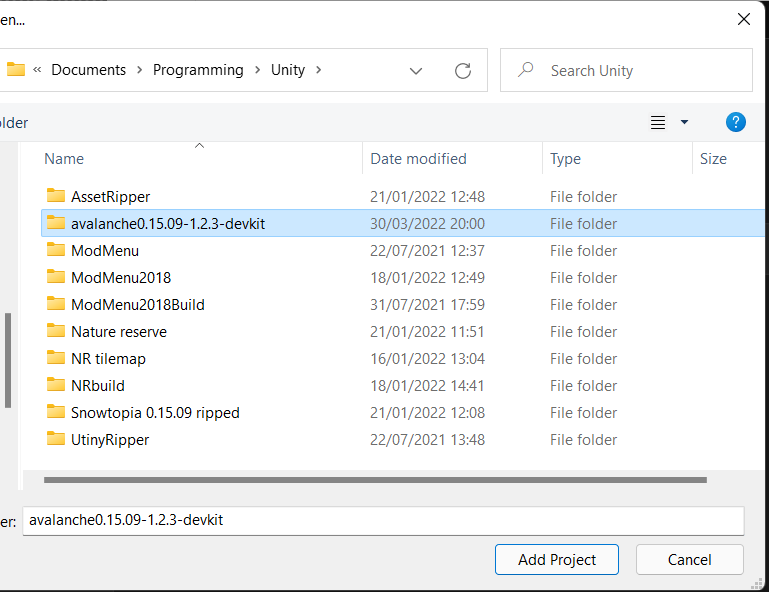Screen dimensions: 769x592
Task: Open the help question mark icon
Action: (736, 122)
